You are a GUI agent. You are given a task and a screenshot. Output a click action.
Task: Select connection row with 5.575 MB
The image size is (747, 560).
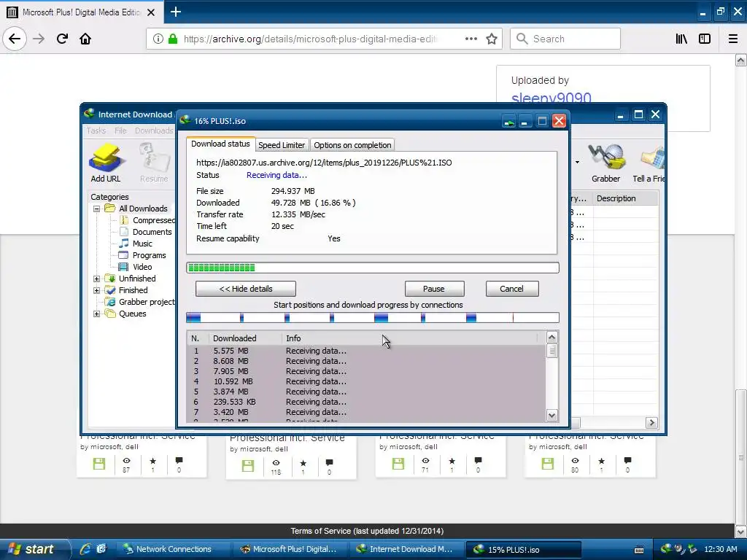366,351
